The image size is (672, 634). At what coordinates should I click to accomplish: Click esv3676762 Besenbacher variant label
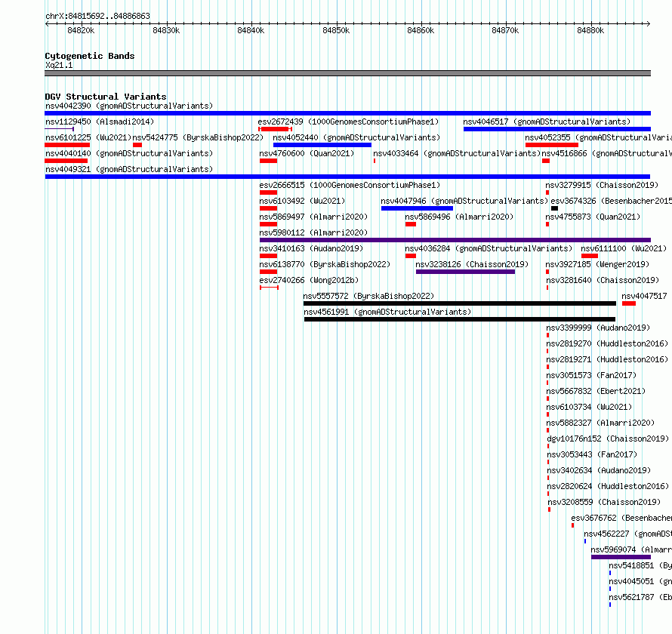[621, 518]
